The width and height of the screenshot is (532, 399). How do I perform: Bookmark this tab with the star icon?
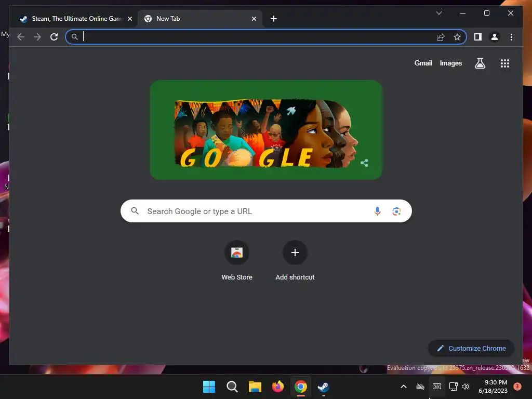[x=457, y=37]
